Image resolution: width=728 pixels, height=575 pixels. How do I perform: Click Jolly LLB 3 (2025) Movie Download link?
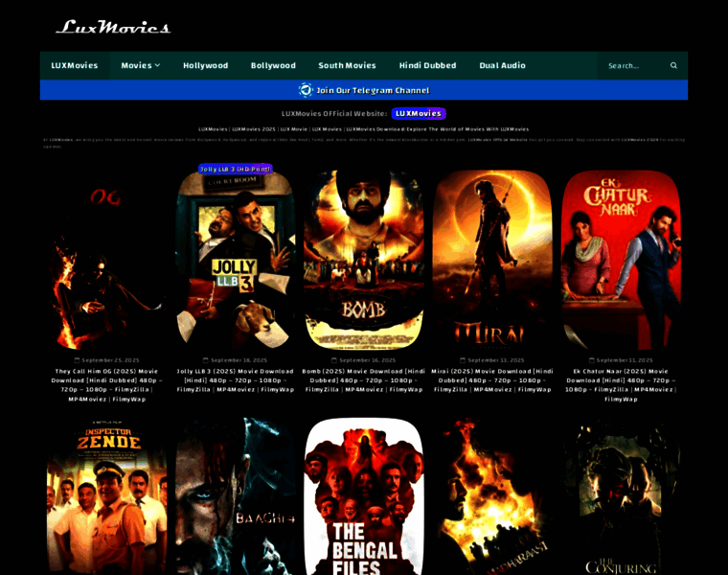tap(236, 380)
